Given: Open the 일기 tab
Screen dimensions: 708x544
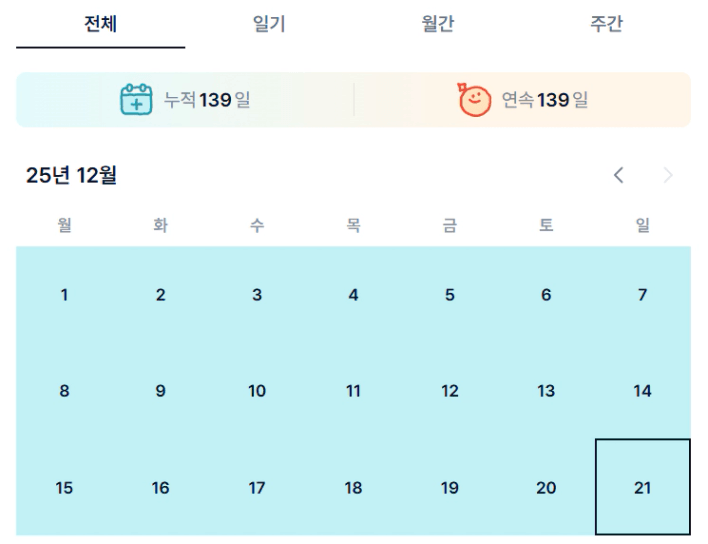Looking at the screenshot, I should 269,24.
